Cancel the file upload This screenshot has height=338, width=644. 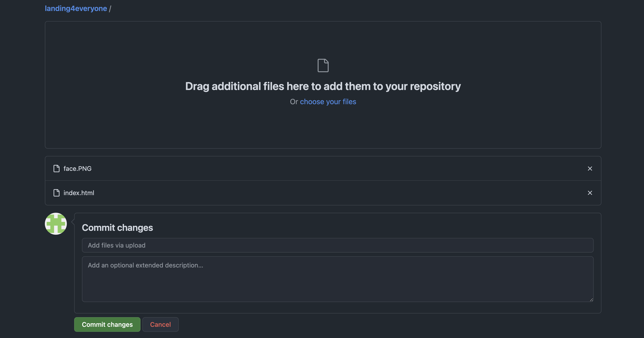click(x=160, y=324)
